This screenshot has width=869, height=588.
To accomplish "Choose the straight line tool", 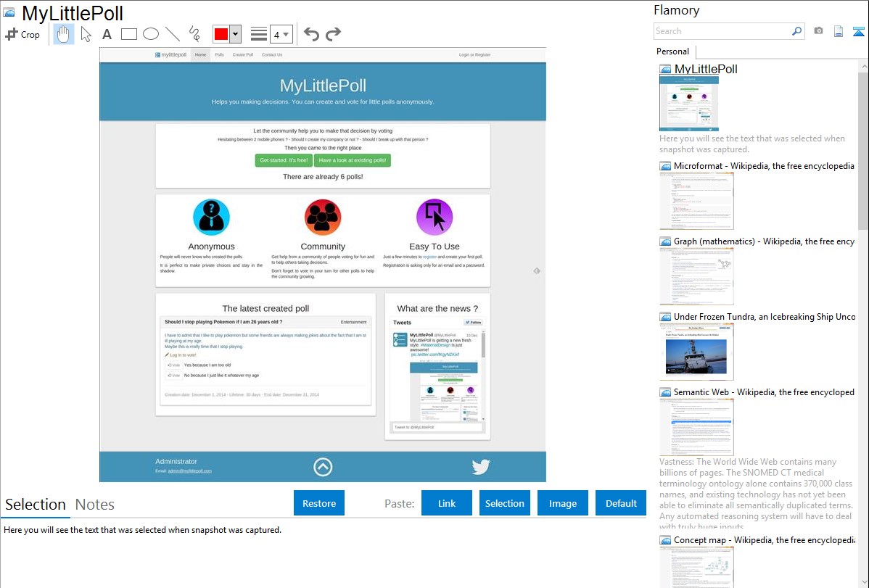I will [x=173, y=34].
